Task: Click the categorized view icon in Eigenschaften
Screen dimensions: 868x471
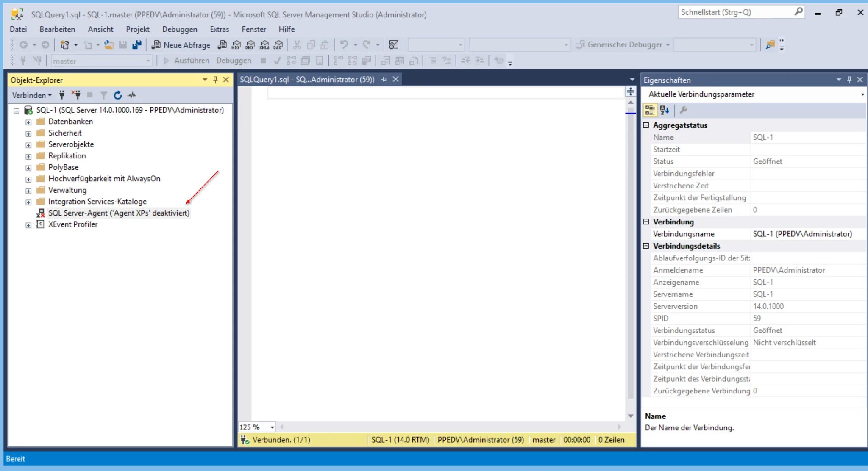Action: [650, 110]
